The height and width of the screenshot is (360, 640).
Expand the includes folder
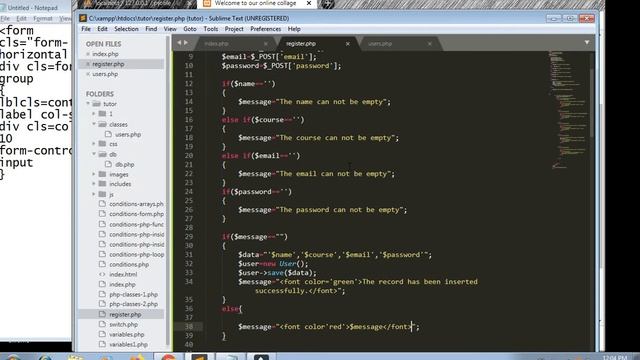pos(94,184)
